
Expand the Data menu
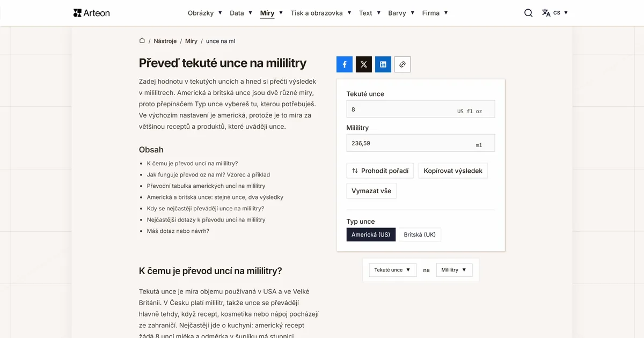coord(241,13)
